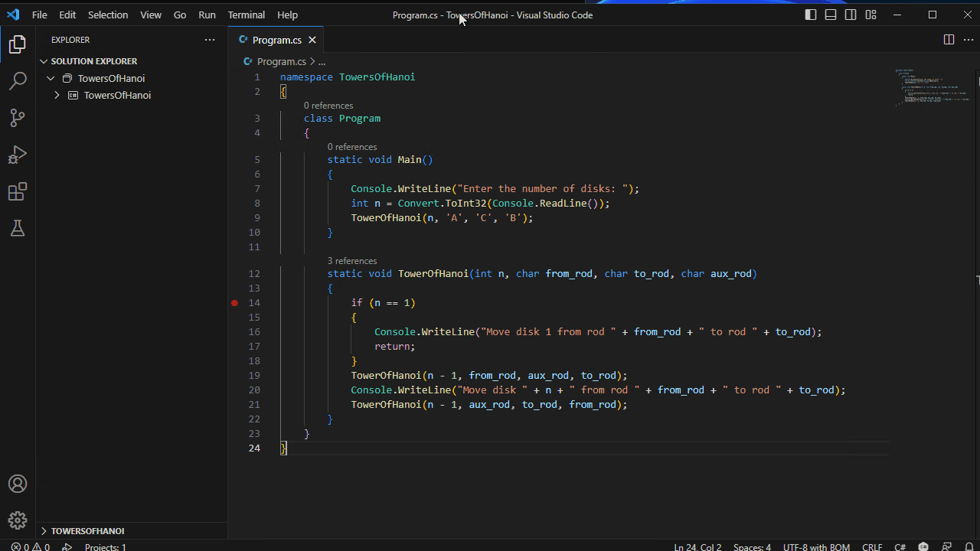Collapse the TowersOfHanoi solution node

[x=51, y=78]
